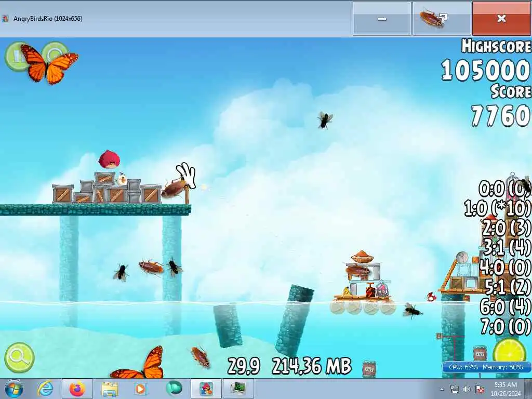Viewport: 532px width, 399px height.
Task: Click the CPU 67% Memory 50% widget
Action: (486, 367)
